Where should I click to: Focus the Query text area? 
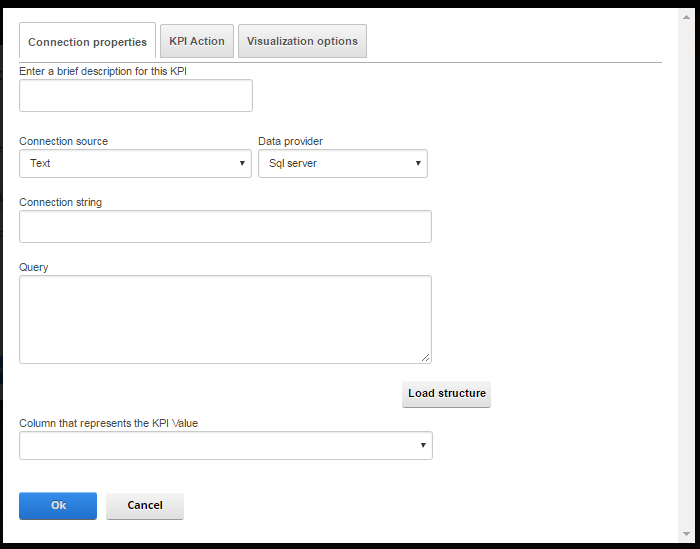point(225,320)
